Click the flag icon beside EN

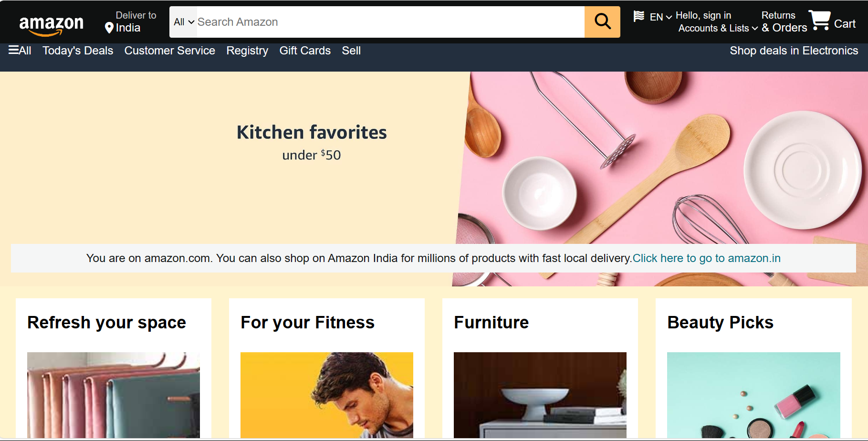click(x=639, y=16)
